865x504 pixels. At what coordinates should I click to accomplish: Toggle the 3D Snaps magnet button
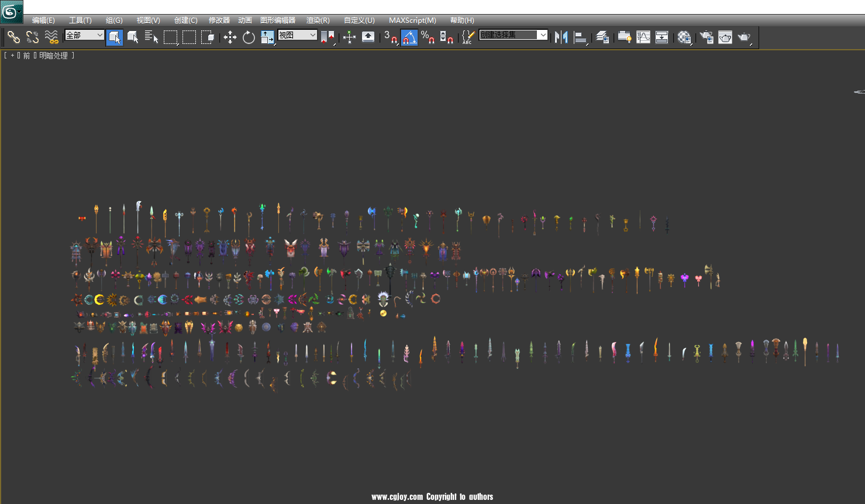pos(391,37)
